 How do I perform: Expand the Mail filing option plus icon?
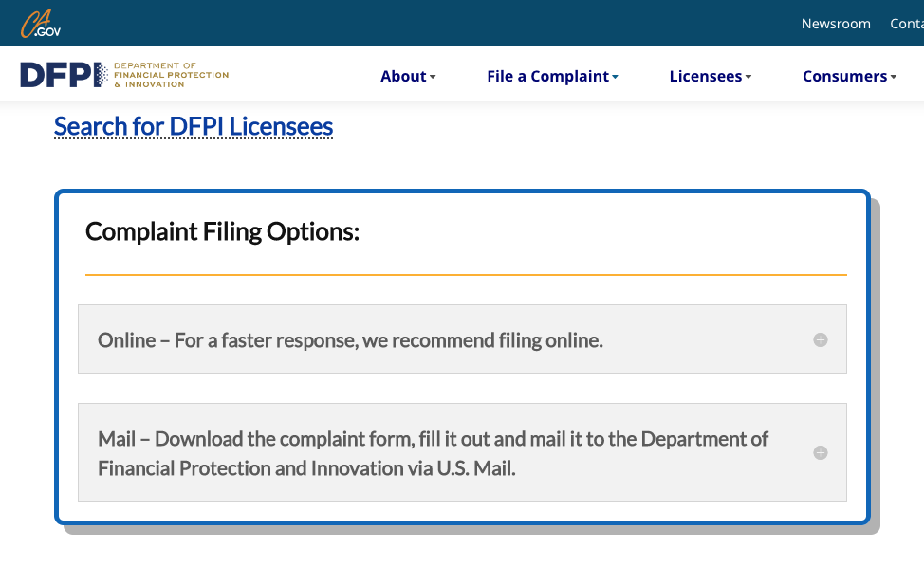click(x=821, y=452)
